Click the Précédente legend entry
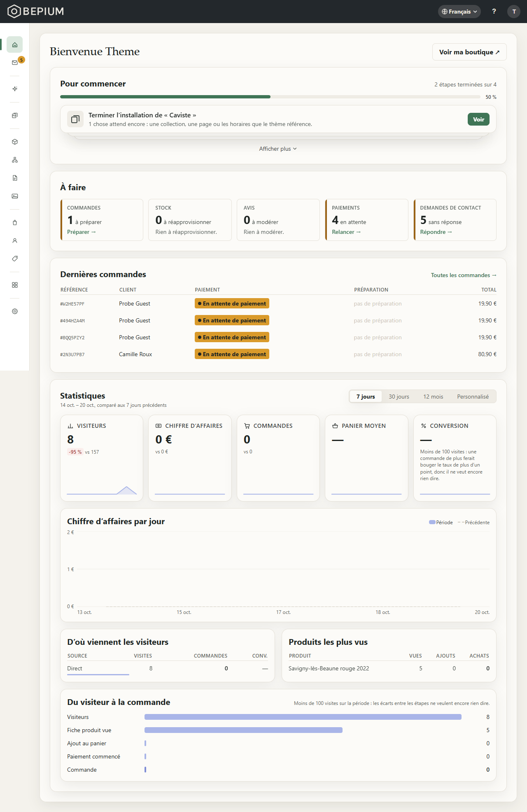This screenshot has width=527, height=812. click(474, 523)
